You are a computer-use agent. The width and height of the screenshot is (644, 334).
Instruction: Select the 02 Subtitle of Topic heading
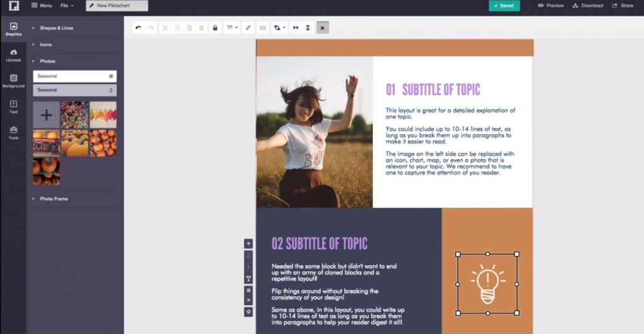[x=319, y=243]
